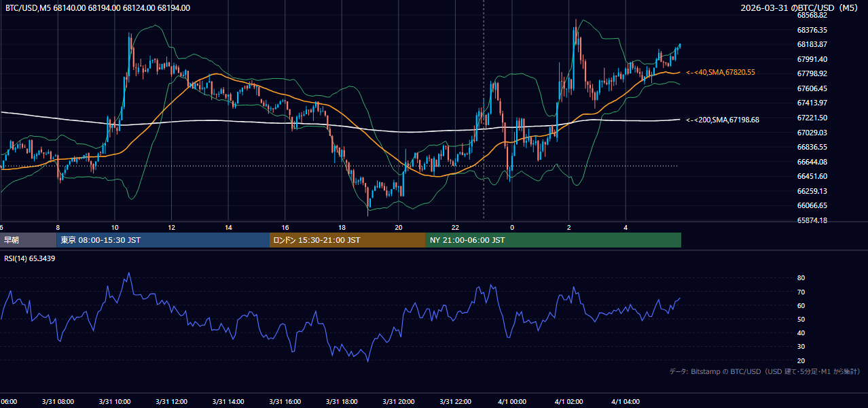Click price axis value 67991.40
868x408 pixels.
812,59
